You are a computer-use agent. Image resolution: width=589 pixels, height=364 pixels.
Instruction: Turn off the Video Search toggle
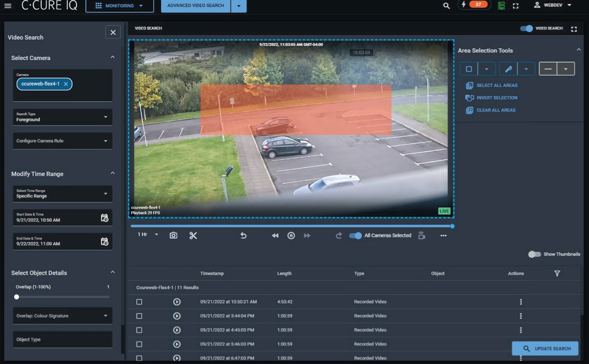tap(526, 28)
